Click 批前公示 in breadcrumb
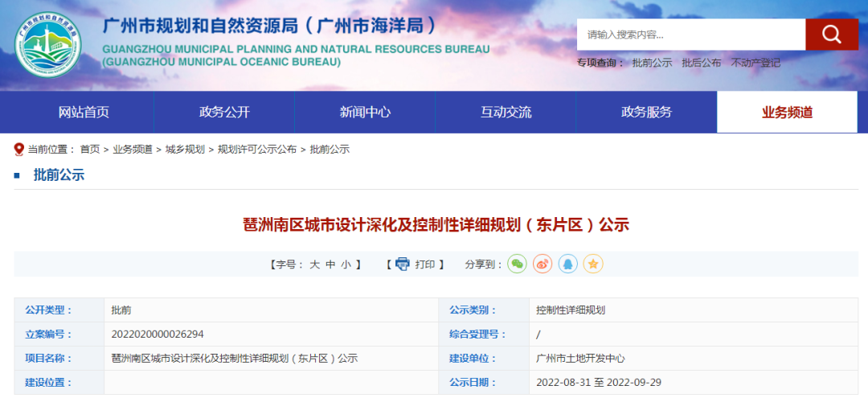Screen dimensions: 868x402 tap(330, 150)
